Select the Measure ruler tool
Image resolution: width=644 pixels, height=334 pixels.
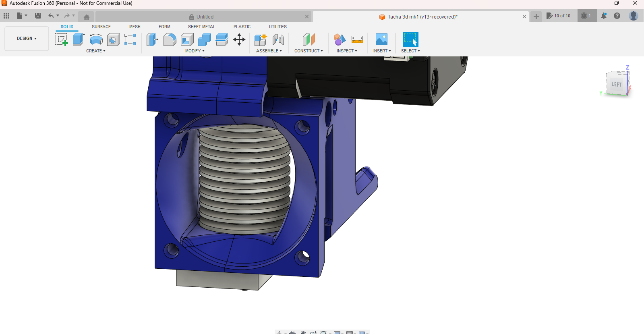tap(357, 39)
